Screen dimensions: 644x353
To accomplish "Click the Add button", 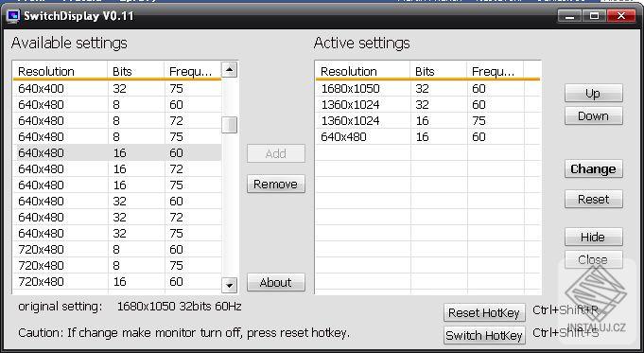I will coord(276,153).
